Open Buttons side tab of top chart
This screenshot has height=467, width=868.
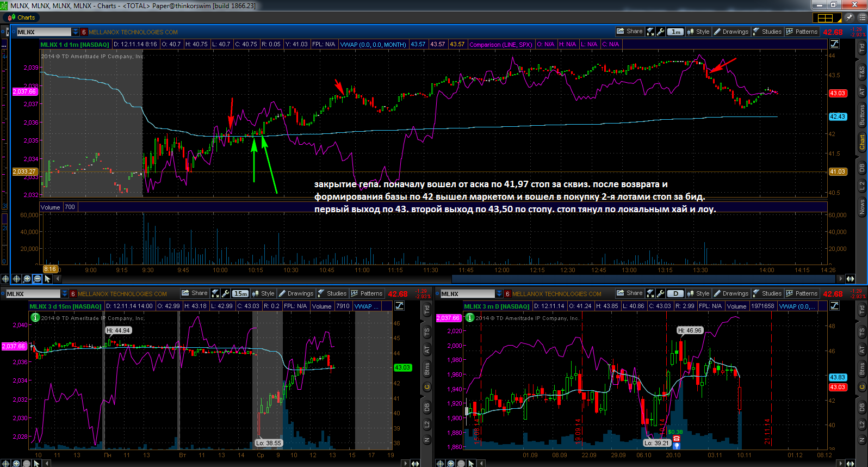click(x=862, y=115)
